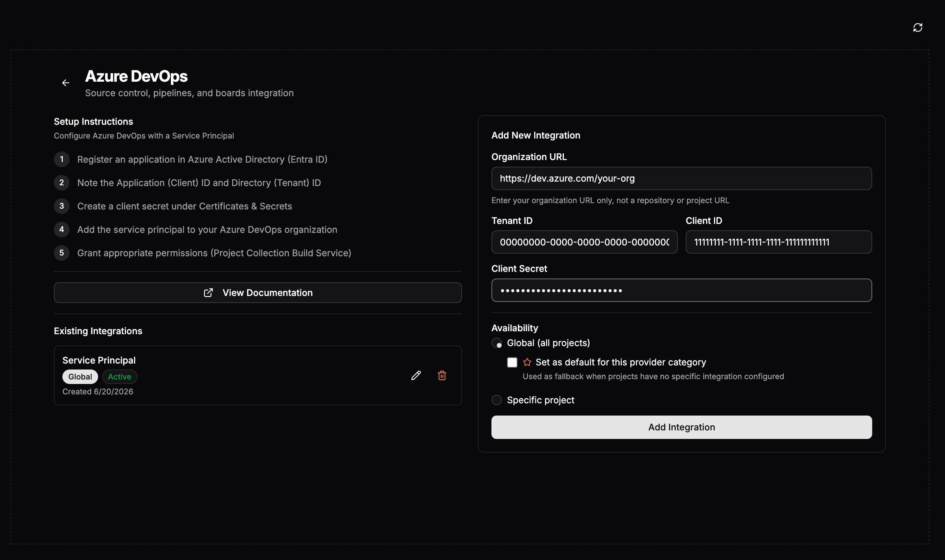Go back using the left arrow icon
This screenshot has width=945, height=560.
[66, 83]
